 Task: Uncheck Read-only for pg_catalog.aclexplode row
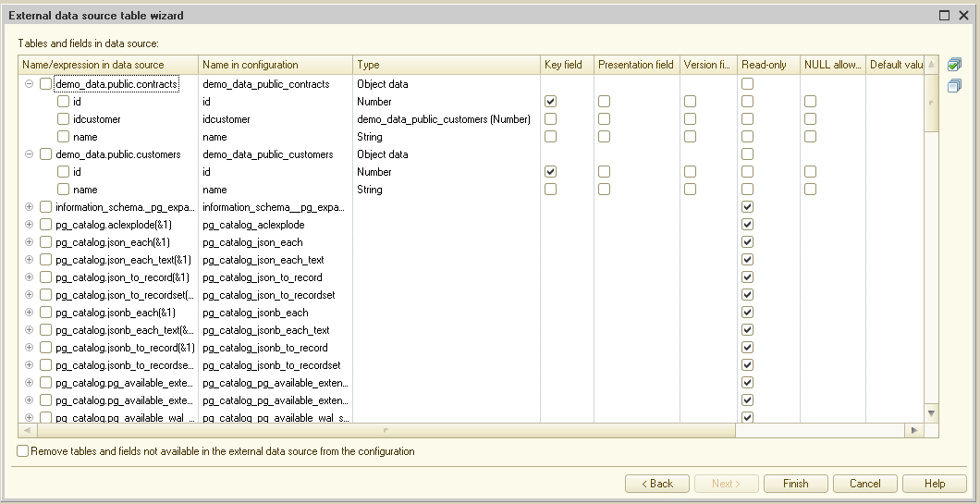(x=747, y=225)
